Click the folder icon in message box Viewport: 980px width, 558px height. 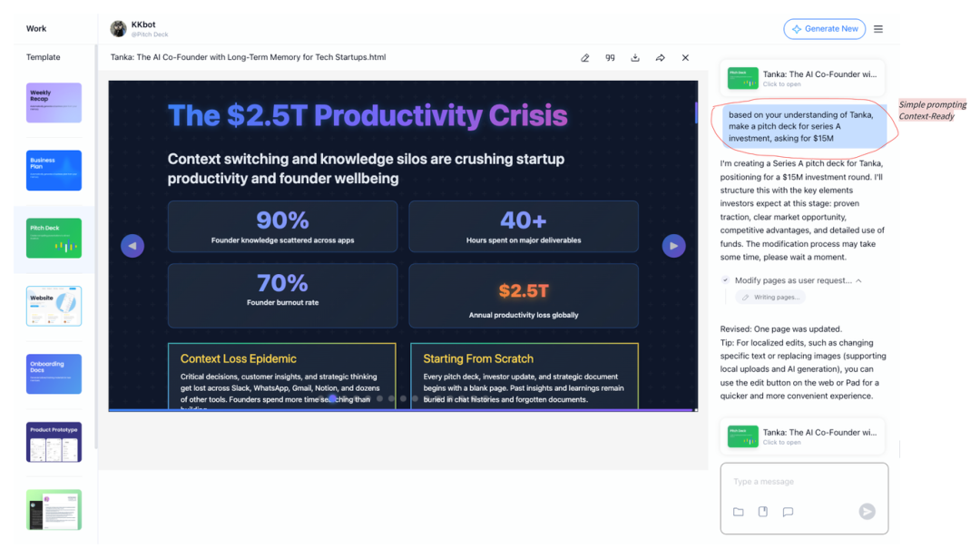pyautogui.click(x=738, y=512)
